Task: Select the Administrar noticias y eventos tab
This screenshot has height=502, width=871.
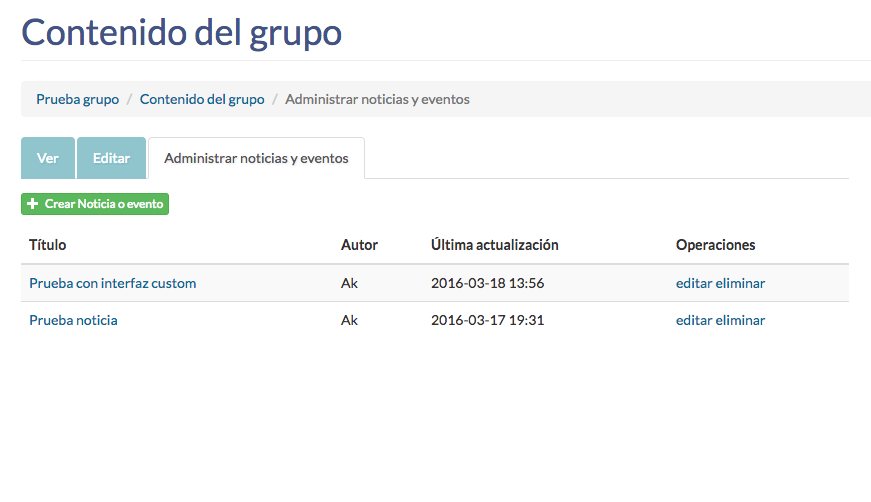Action: [256, 158]
